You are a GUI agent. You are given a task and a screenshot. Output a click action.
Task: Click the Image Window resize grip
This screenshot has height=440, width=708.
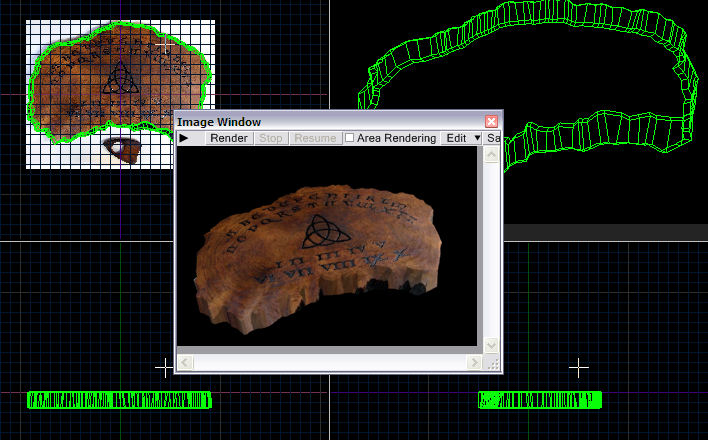(x=491, y=363)
